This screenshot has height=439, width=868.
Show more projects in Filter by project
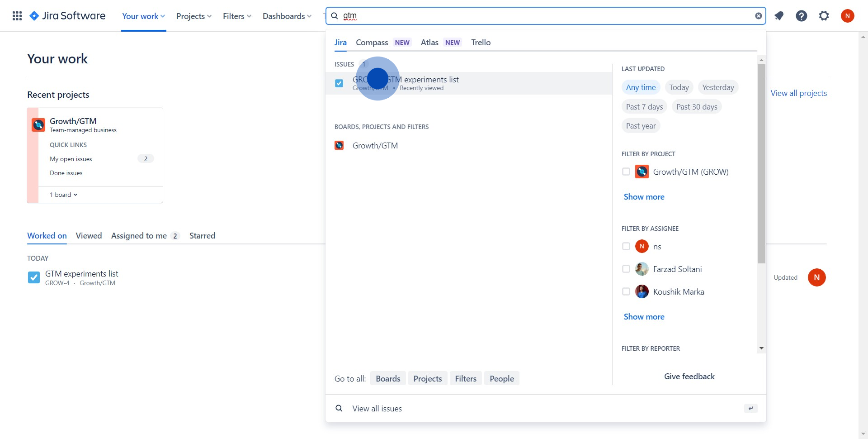coord(644,197)
